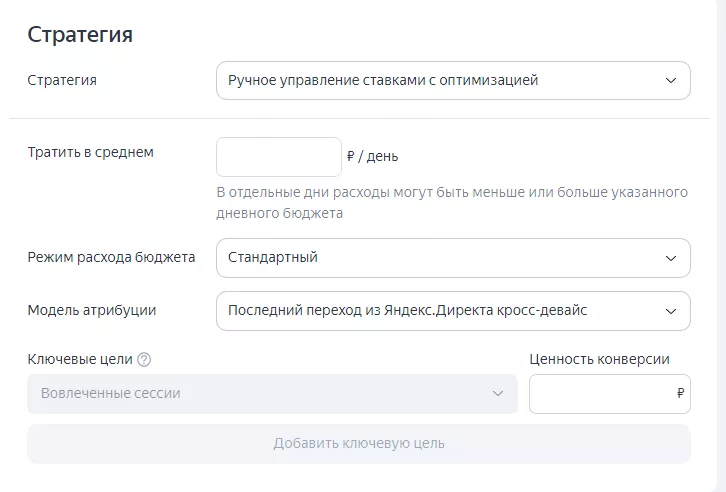Click the ruble sign inside conversion value field

coord(680,394)
